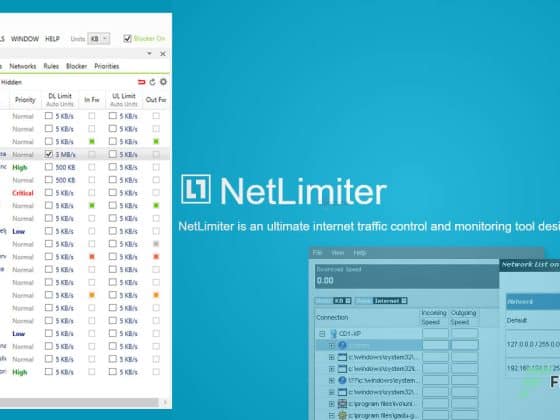This screenshot has height=420, width=560.
Task: Switch to the Blocker tab
Action: coord(76,66)
